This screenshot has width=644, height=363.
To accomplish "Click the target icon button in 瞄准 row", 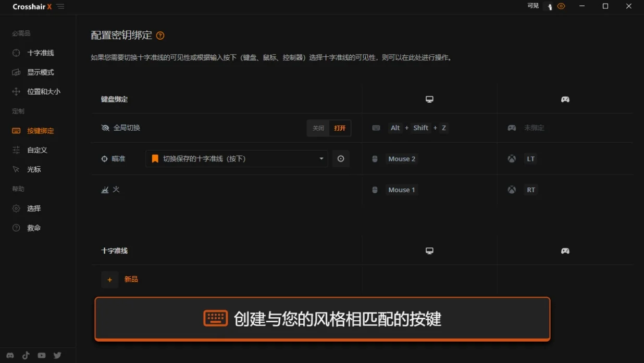I will (341, 159).
